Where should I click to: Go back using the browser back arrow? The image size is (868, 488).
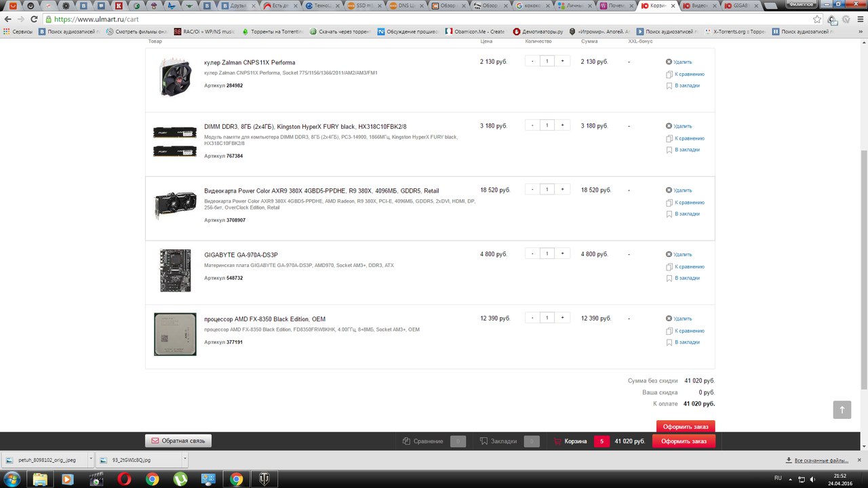pyautogui.click(x=8, y=20)
